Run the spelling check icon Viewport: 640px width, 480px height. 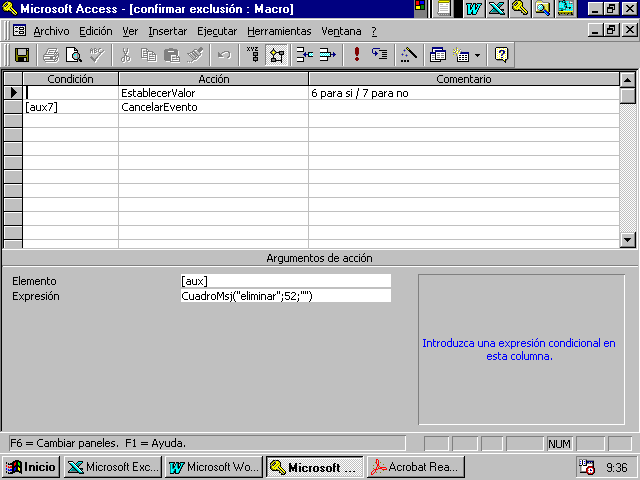97,55
